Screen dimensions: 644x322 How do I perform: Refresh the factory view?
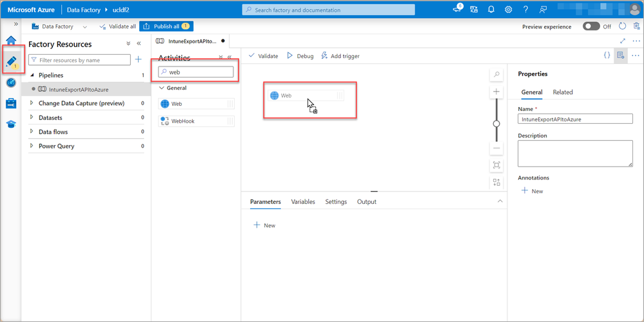pyautogui.click(x=622, y=26)
